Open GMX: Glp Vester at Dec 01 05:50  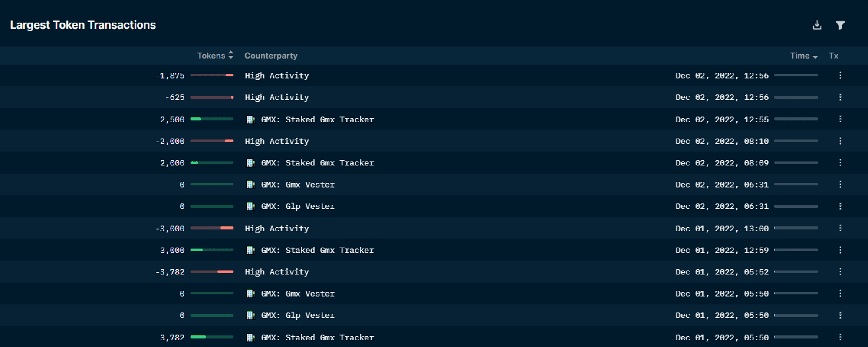(298, 315)
